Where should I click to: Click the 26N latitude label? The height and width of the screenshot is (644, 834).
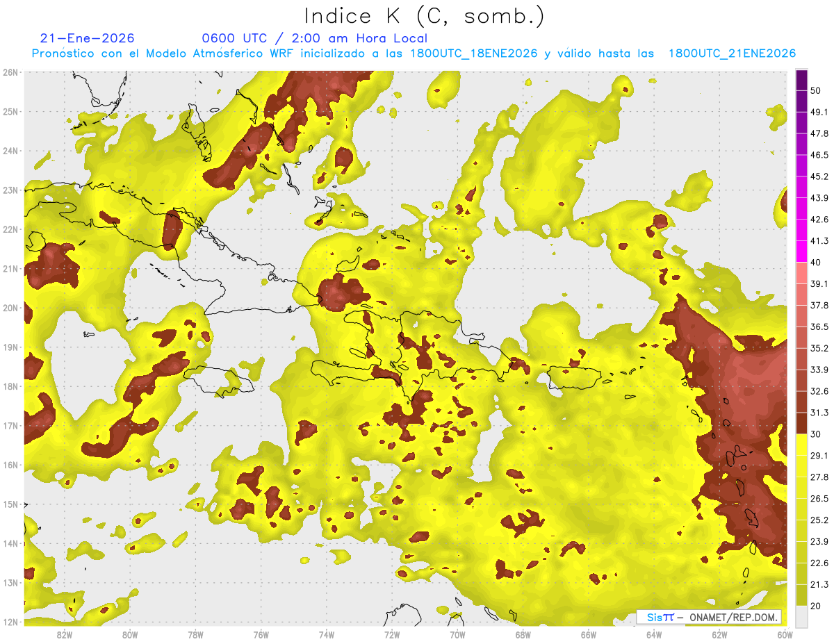coord(10,72)
